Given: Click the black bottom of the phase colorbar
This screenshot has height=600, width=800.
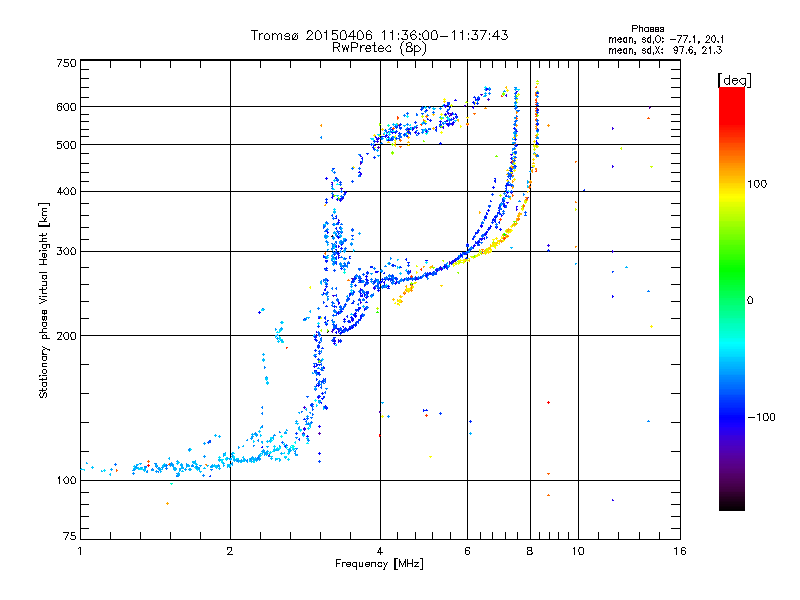Looking at the screenshot, I should (x=732, y=503).
